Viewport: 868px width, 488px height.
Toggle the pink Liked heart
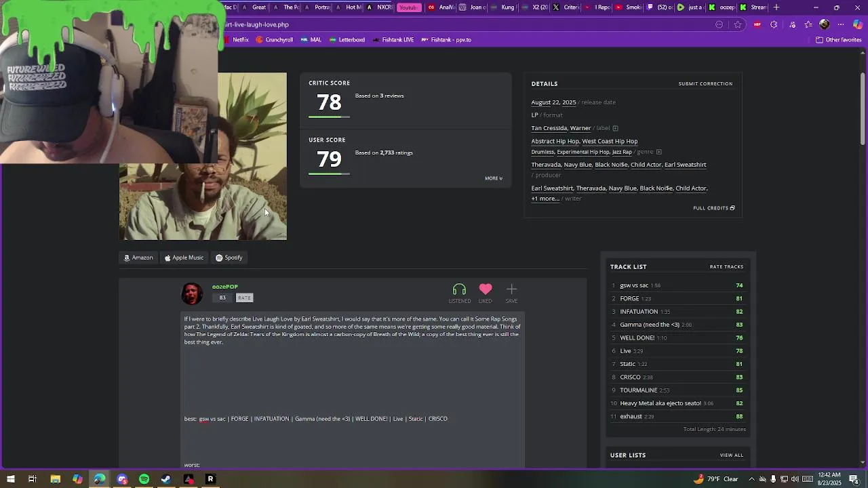486,293
